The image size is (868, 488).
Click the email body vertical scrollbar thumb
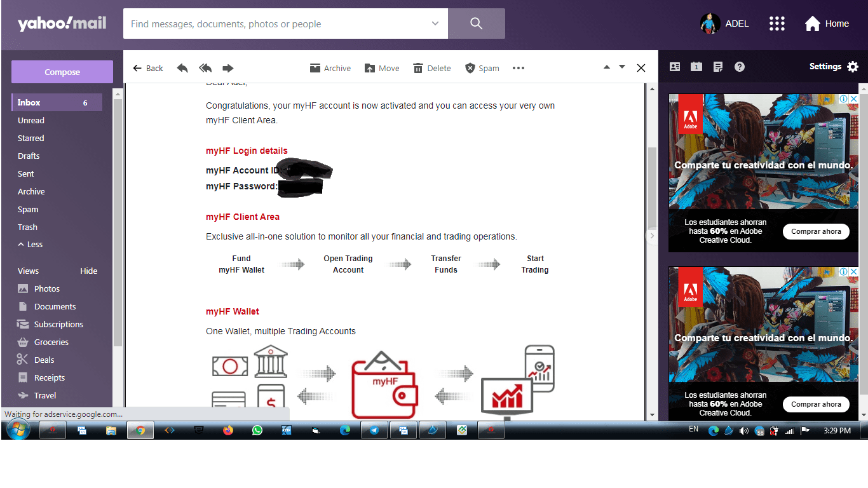tap(652, 188)
